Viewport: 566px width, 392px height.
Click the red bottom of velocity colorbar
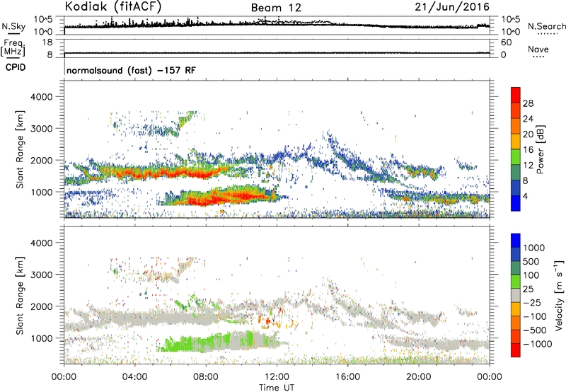coord(516,350)
